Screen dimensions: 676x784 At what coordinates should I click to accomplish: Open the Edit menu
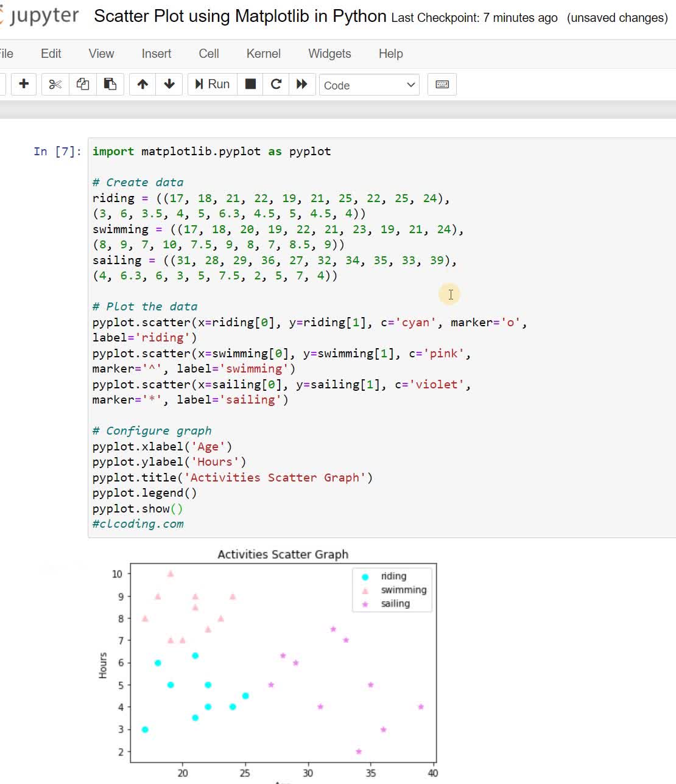[51, 54]
